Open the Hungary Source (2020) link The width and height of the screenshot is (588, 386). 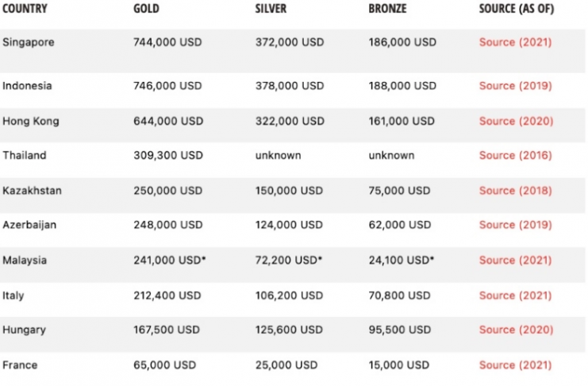(x=516, y=330)
